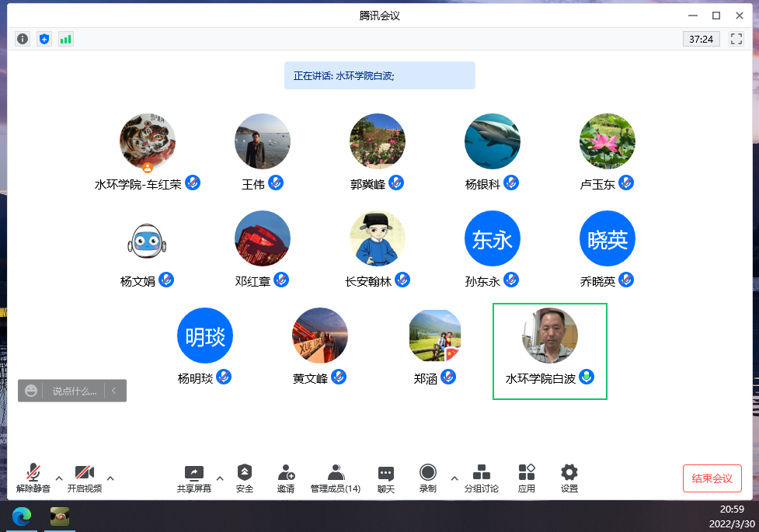Open the 邀请 invite icon
The height and width of the screenshot is (532, 759).
[285, 478]
